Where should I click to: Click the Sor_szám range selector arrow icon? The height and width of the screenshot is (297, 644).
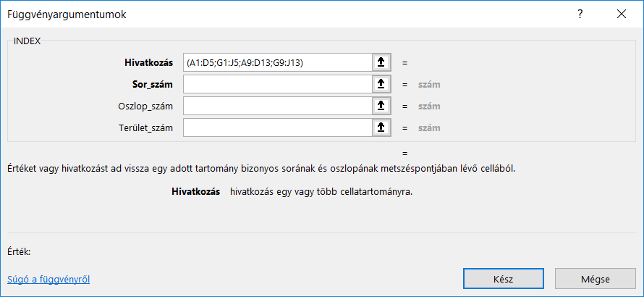click(381, 85)
